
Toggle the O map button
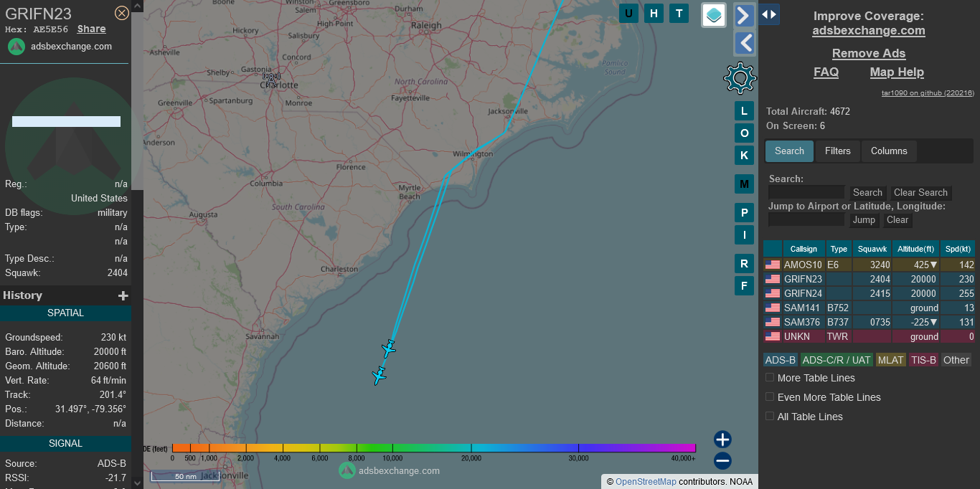(x=744, y=133)
